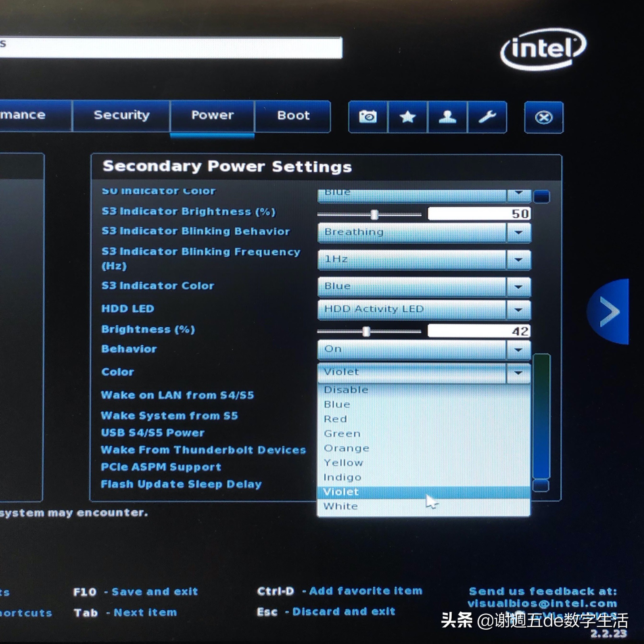Switch to the Security tab
The image size is (644, 644).
(121, 115)
